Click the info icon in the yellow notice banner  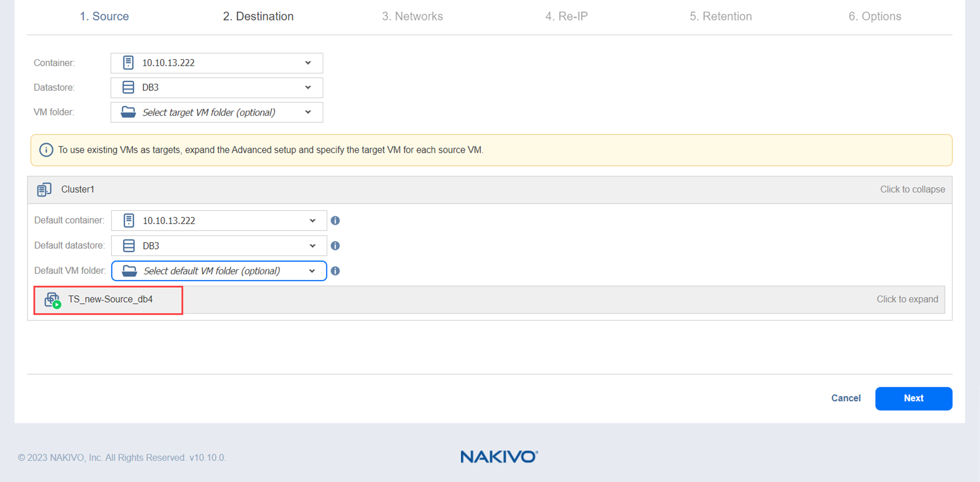(x=46, y=150)
